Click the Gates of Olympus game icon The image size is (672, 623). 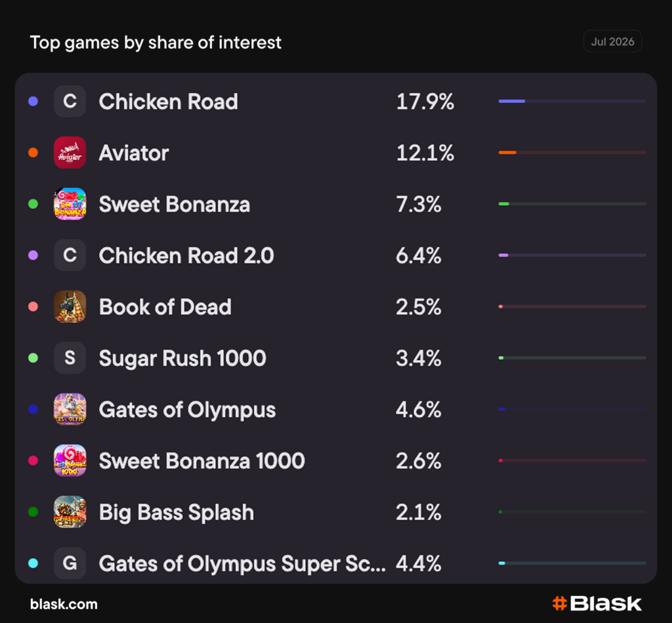click(x=70, y=409)
